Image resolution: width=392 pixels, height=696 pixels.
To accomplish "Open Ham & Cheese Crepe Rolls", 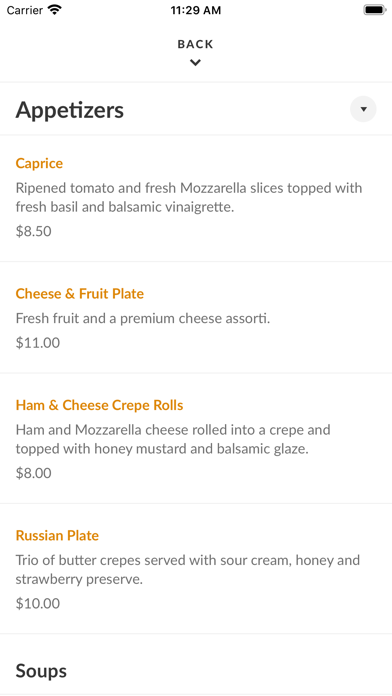I will [x=99, y=405].
